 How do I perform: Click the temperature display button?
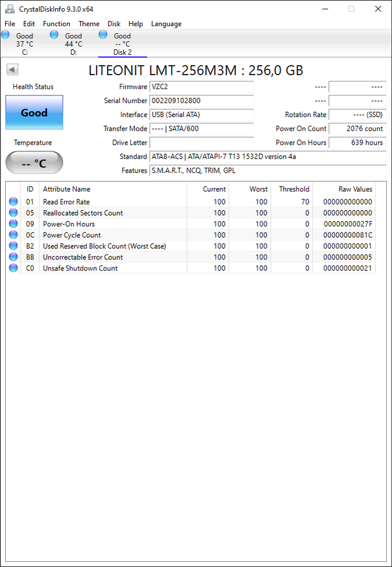point(34,163)
